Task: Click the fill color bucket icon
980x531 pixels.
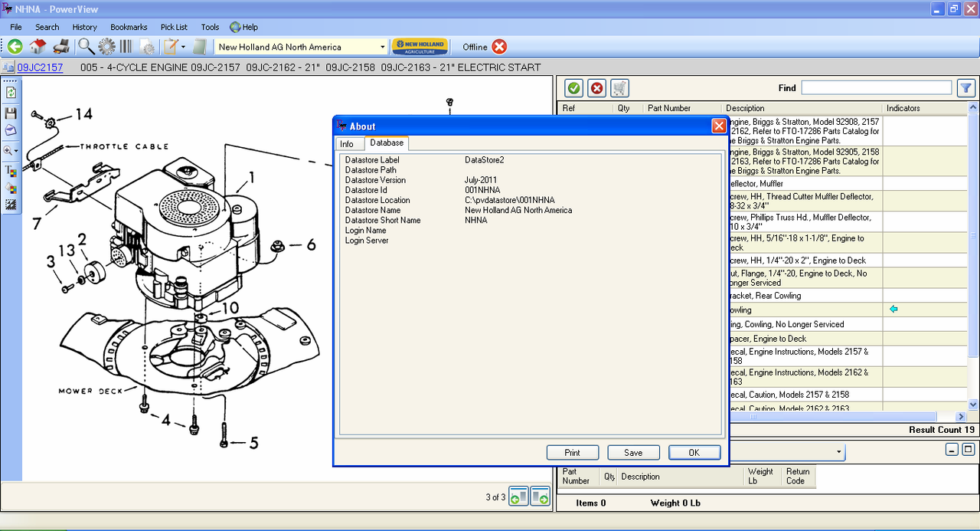Action: (11, 187)
